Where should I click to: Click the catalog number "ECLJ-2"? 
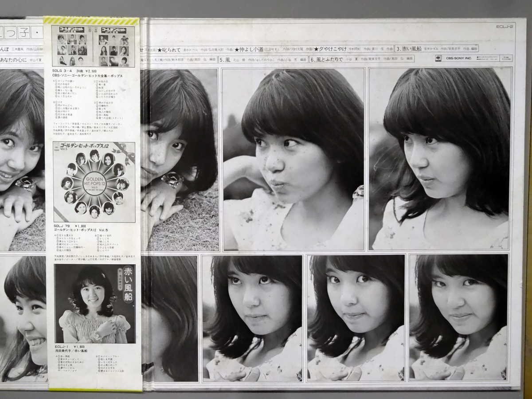(505, 27)
